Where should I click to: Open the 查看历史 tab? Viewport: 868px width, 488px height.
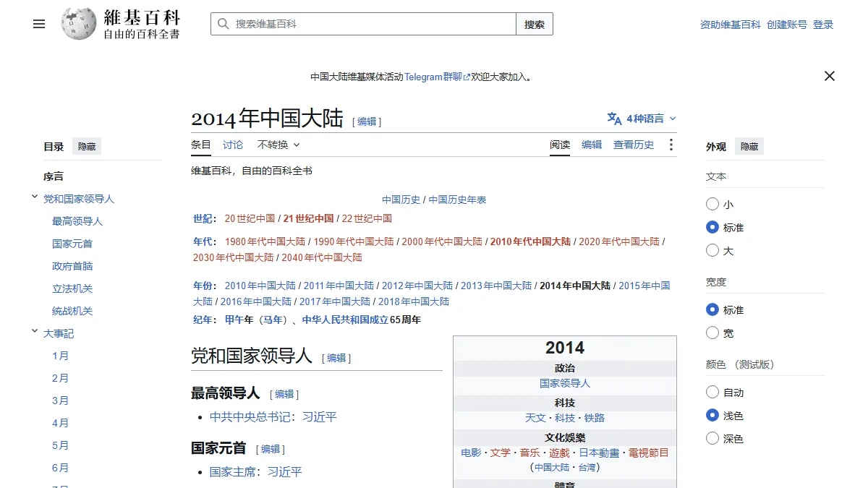[634, 145]
